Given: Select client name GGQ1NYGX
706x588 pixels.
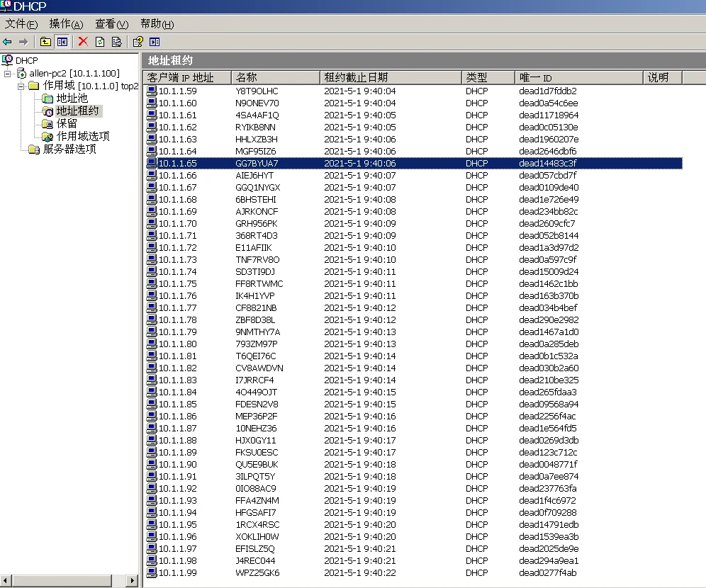Looking at the screenshot, I should (x=257, y=187).
